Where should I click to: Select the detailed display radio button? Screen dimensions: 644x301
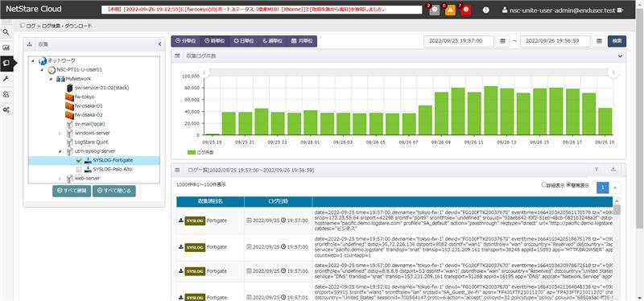[x=544, y=185]
